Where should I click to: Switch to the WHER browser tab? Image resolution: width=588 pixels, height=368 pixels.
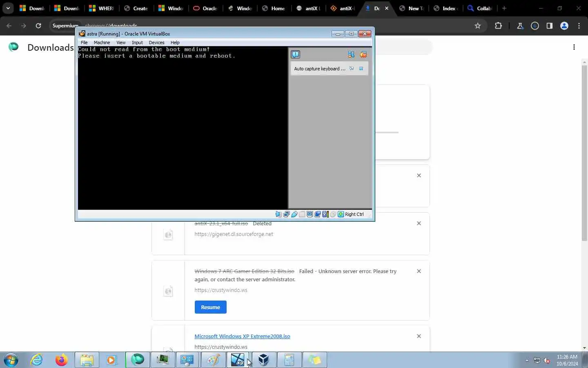pyautogui.click(x=102, y=8)
